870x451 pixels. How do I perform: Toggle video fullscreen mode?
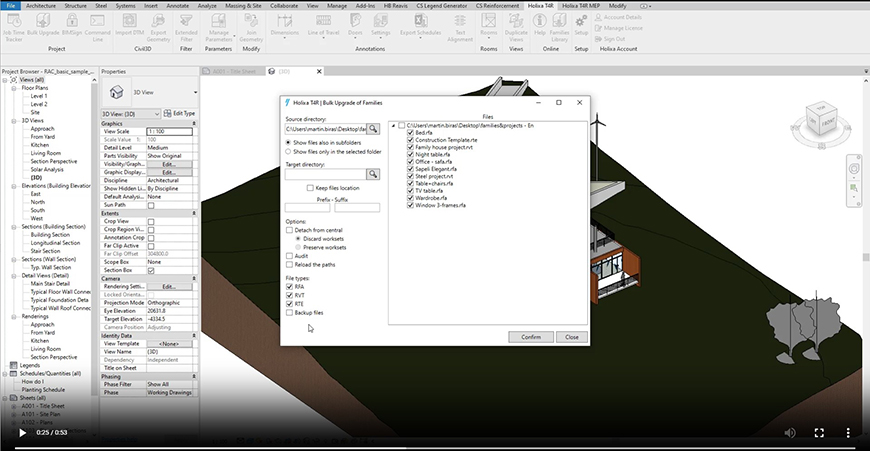coord(819,433)
